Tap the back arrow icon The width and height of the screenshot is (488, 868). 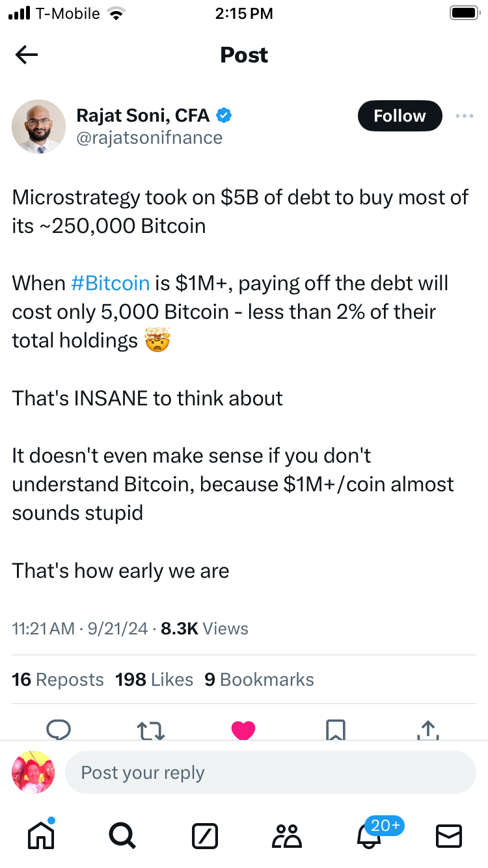27,55
